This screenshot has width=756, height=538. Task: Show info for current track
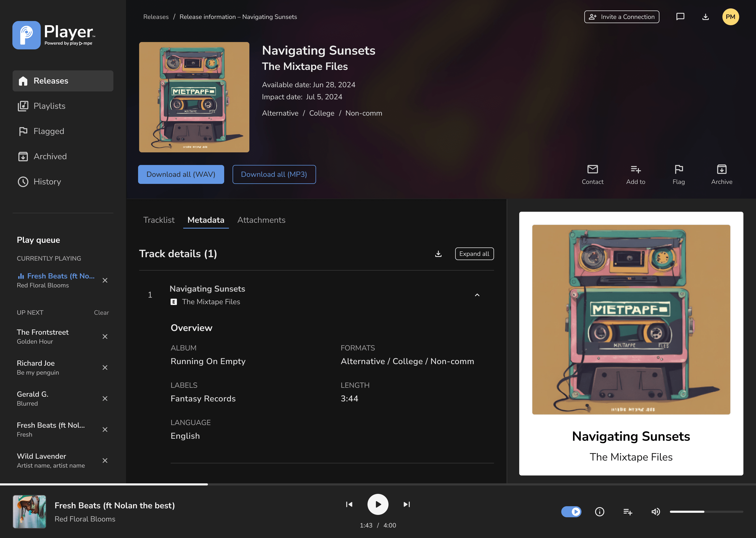600,512
